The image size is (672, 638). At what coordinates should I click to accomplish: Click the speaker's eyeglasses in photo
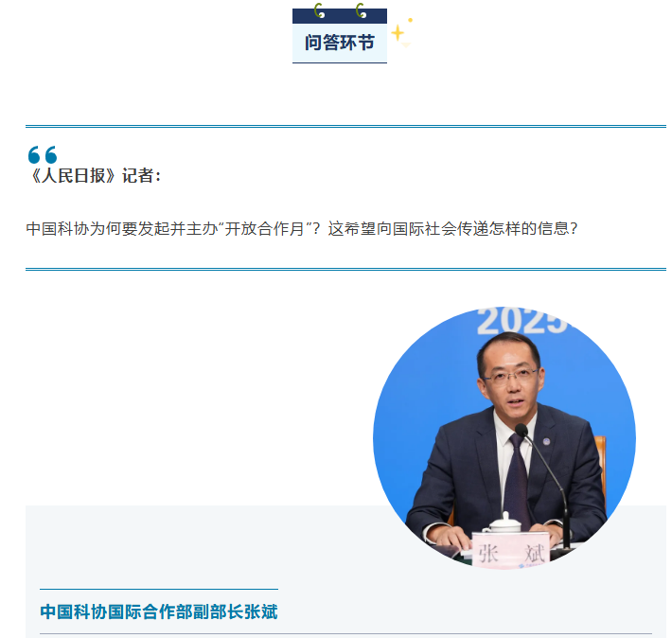(510, 376)
